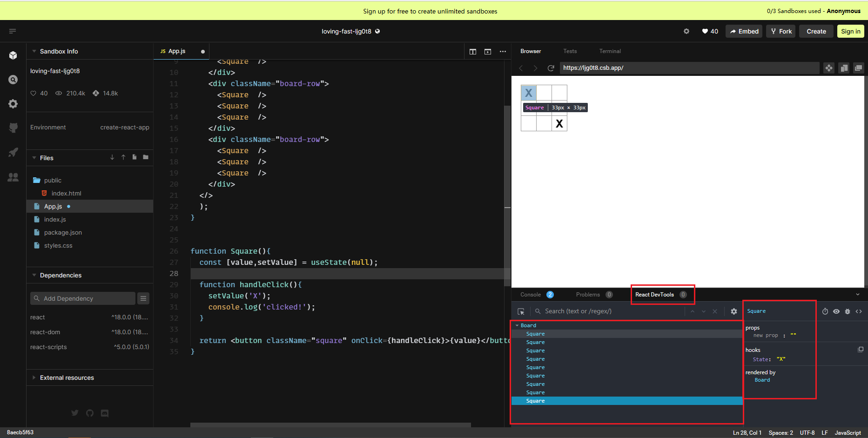The width and height of the screenshot is (868, 438).
Task: Open the React DevTools search settings gear
Action: (734, 311)
